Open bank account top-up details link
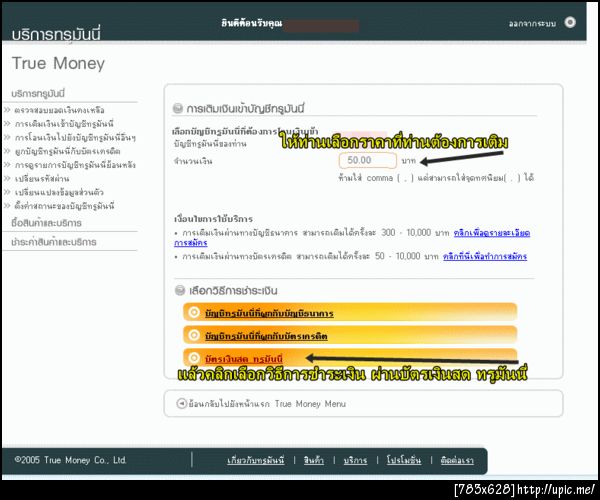The height and width of the screenshot is (500, 600). [492, 233]
